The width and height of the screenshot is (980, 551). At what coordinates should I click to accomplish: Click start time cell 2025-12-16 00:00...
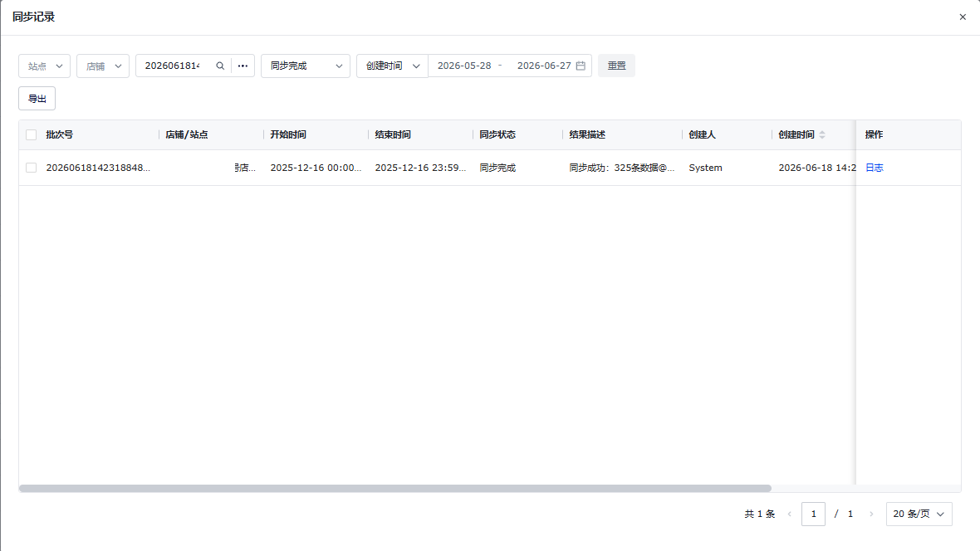tap(316, 168)
